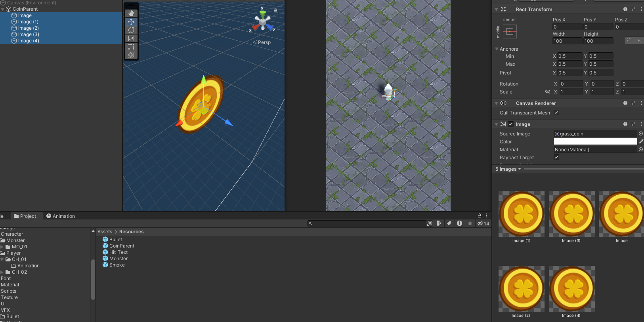Collapse Image component foldout
The width and height of the screenshot is (644, 322).
click(x=496, y=124)
